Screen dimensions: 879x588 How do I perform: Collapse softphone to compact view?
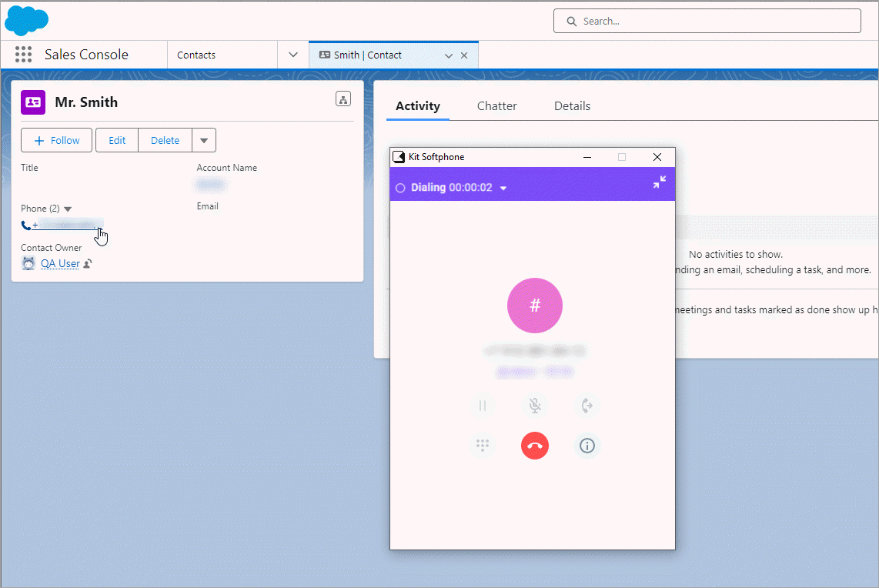coord(659,182)
